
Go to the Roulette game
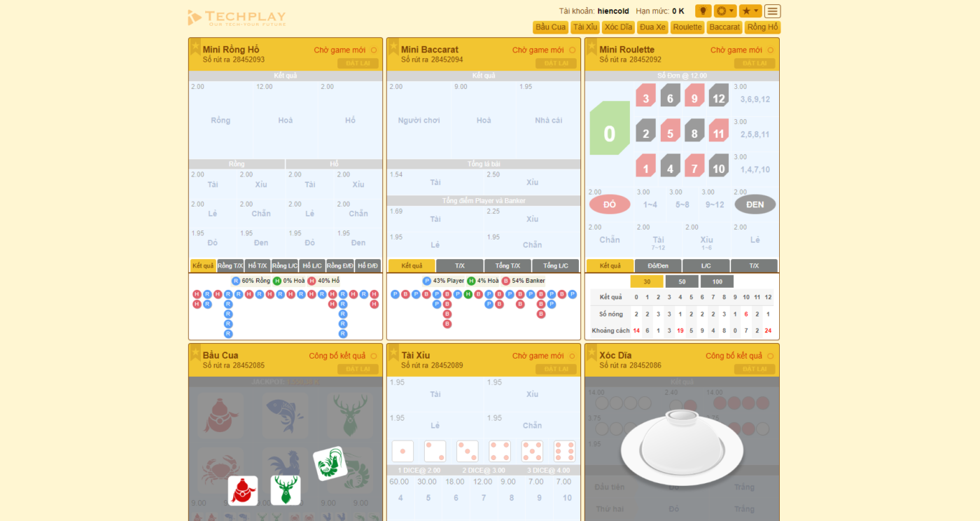pyautogui.click(x=687, y=27)
